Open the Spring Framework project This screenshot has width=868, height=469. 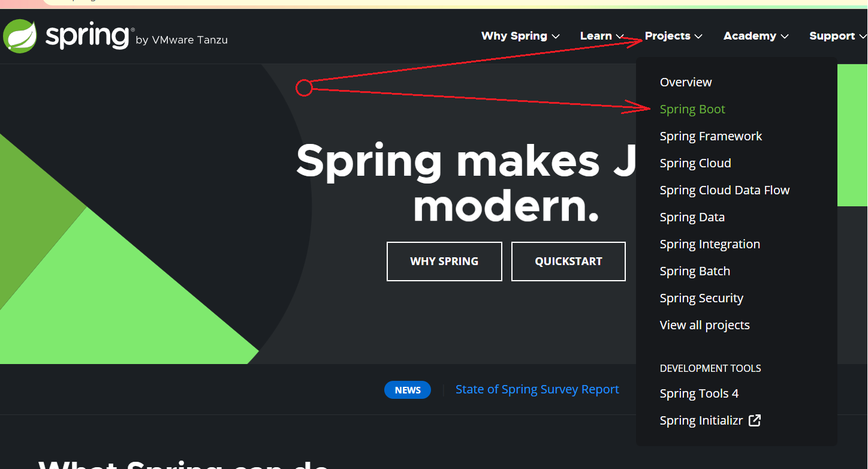711,136
